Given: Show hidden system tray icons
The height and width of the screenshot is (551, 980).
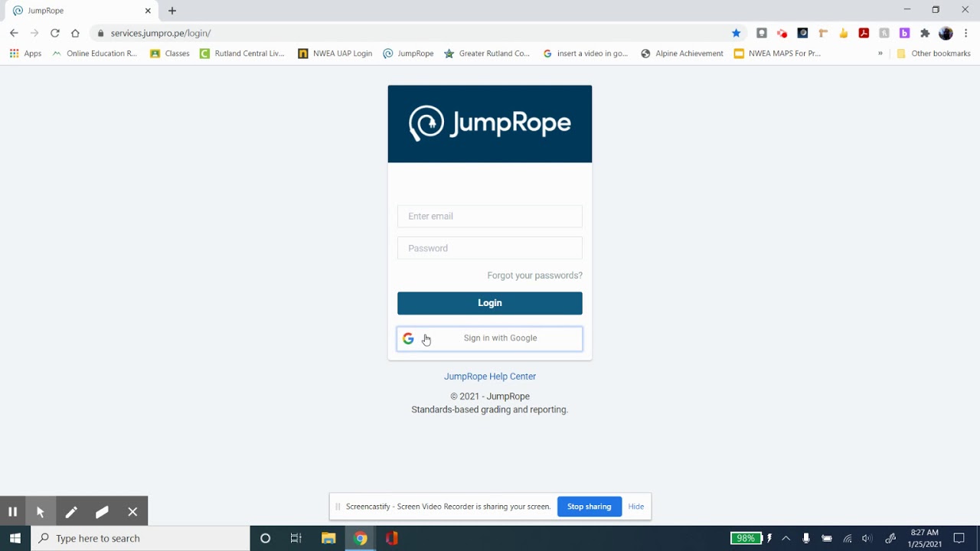Looking at the screenshot, I should [x=786, y=539].
